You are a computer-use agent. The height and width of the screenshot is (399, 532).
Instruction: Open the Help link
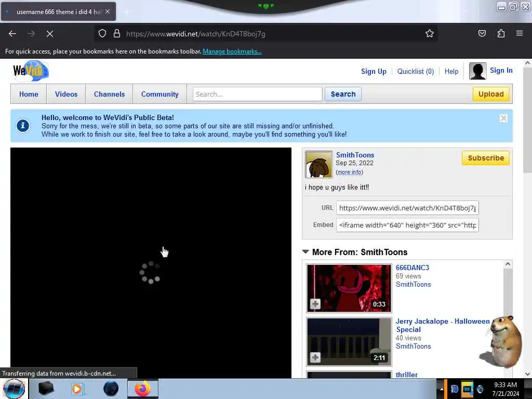(x=451, y=71)
